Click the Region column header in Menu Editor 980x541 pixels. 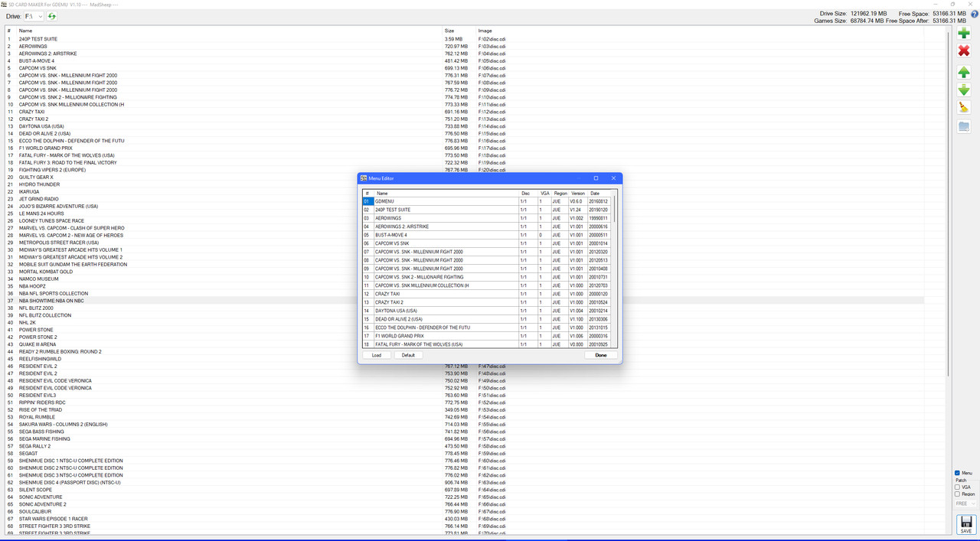click(560, 194)
